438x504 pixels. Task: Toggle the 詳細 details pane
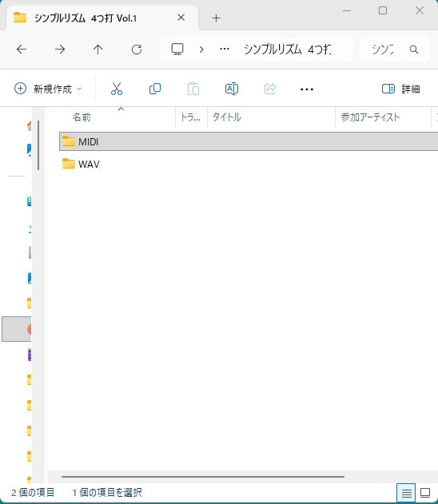pos(400,89)
